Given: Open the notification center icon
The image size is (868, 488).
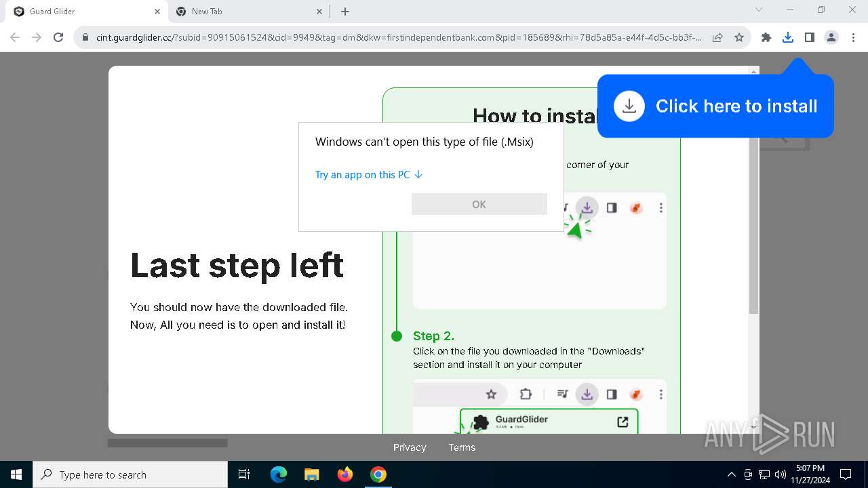Looking at the screenshot, I should click(x=846, y=474).
